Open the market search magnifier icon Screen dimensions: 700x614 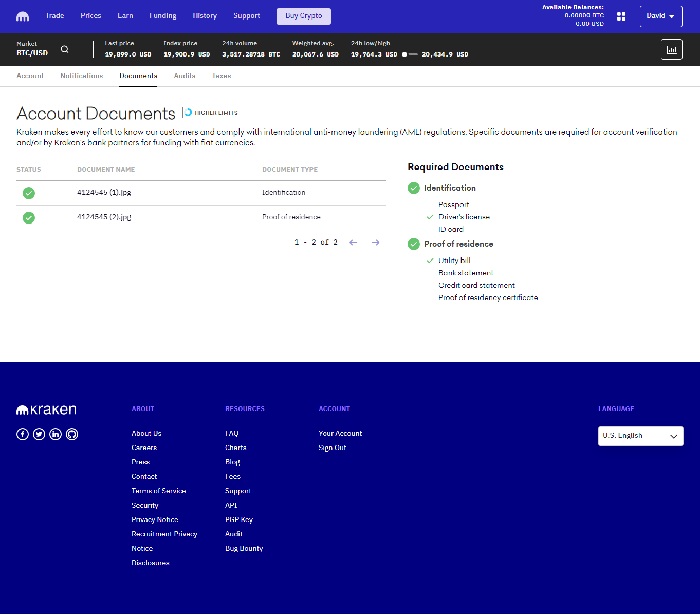pos(65,49)
